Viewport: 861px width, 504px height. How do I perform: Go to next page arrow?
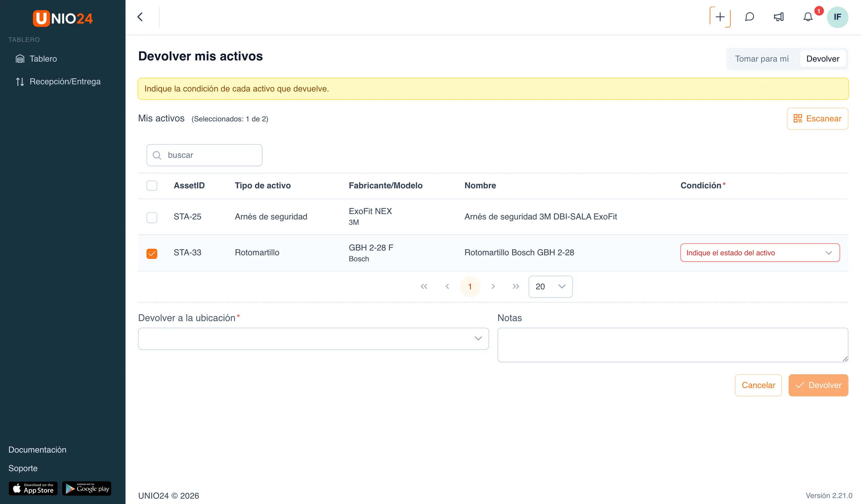coord(493,286)
